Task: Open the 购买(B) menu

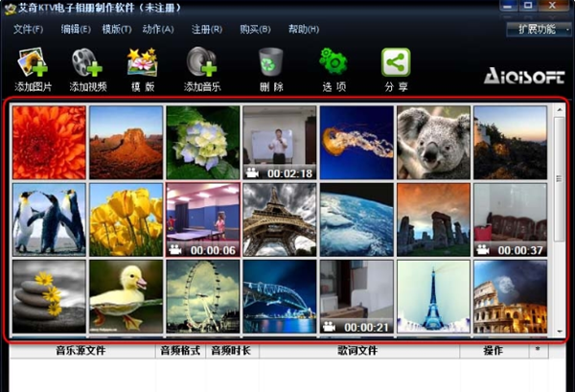Action: 255,29
